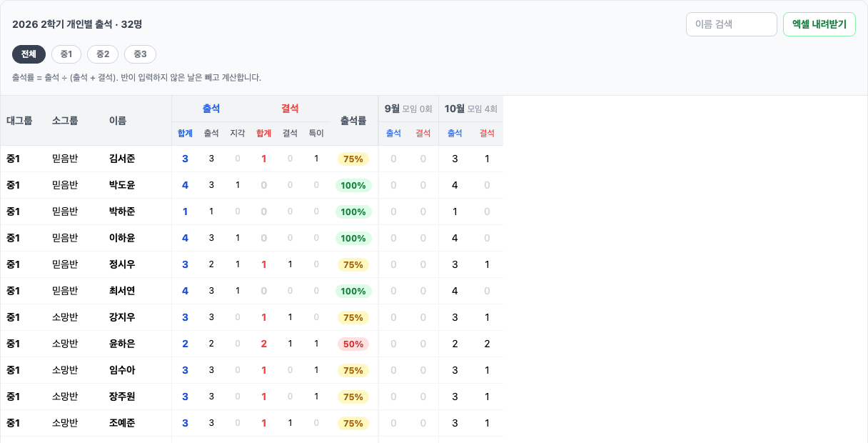
Task: Click 100% rate badge for 박도윤
Action: (x=353, y=185)
